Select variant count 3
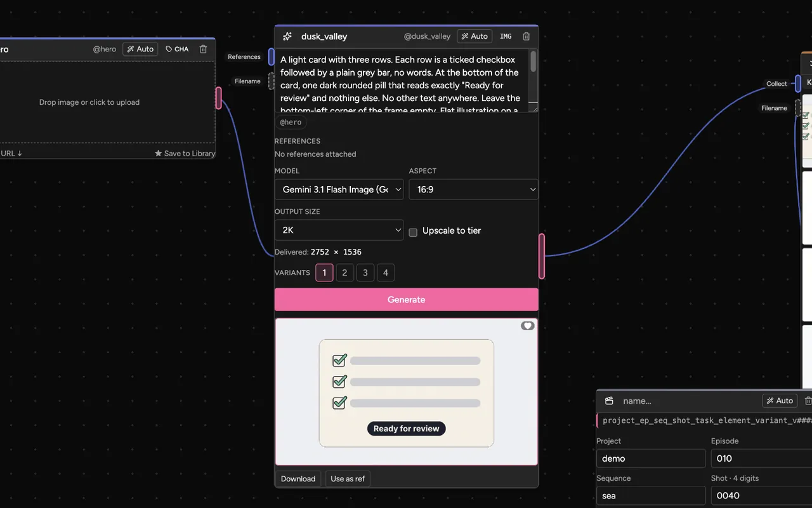This screenshot has width=812, height=508. click(365, 273)
